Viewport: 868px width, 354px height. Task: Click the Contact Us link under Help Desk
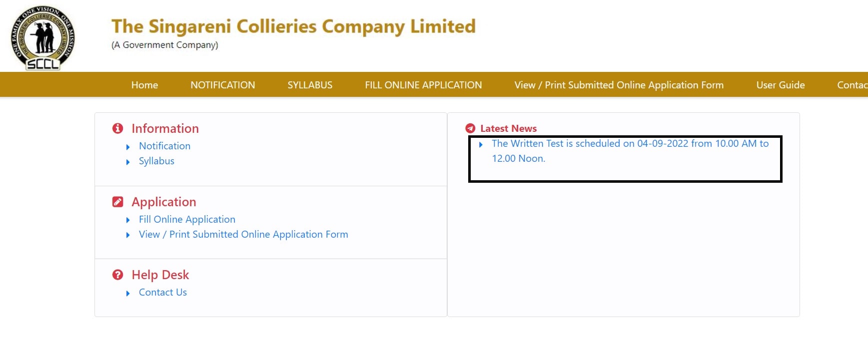(x=163, y=292)
